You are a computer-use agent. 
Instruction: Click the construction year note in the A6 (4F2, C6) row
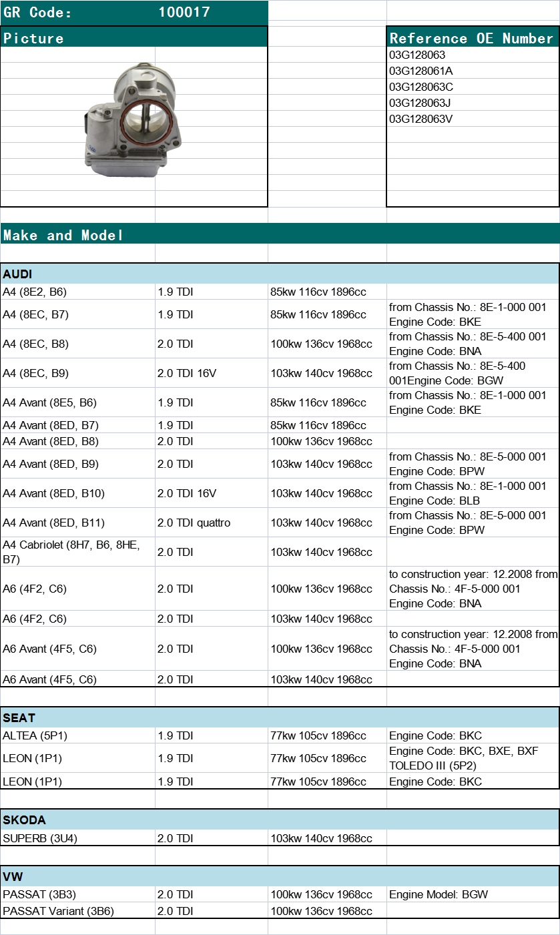473,589
